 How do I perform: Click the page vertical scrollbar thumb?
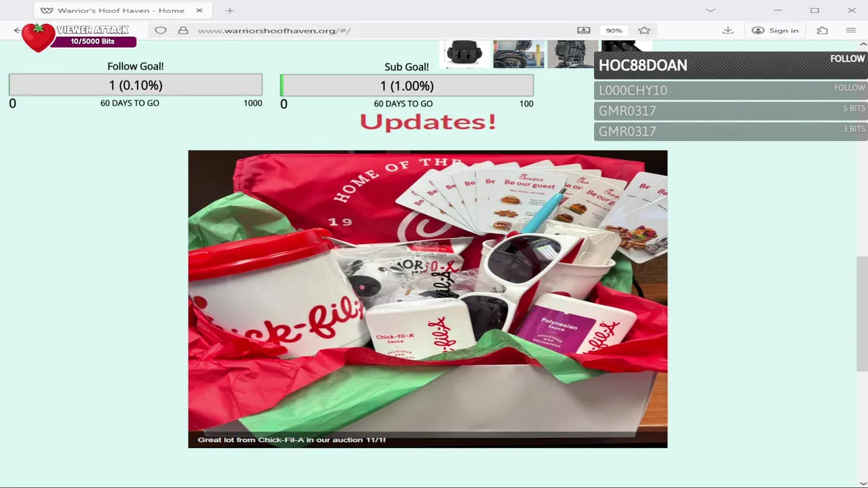coord(862,314)
